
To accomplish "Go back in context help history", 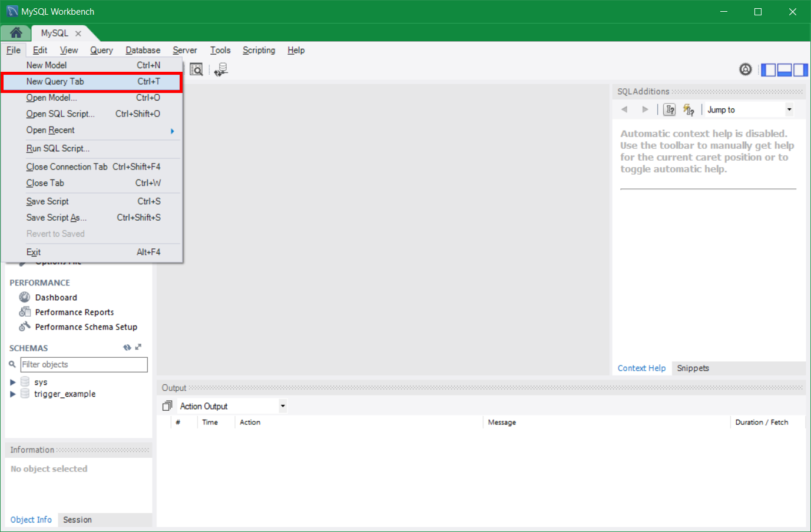I will click(x=624, y=109).
